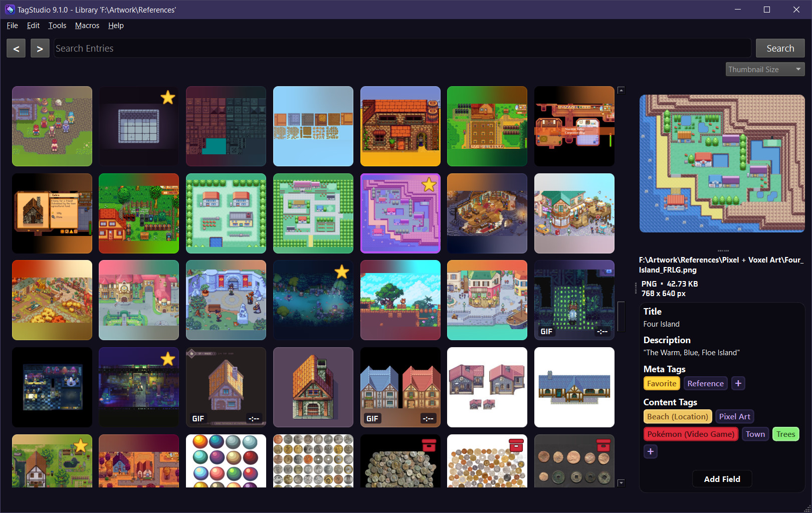This screenshot has height=513, width=812.
Task: Click the Search button
Action: pyautogui.click(x=780, y=48)
